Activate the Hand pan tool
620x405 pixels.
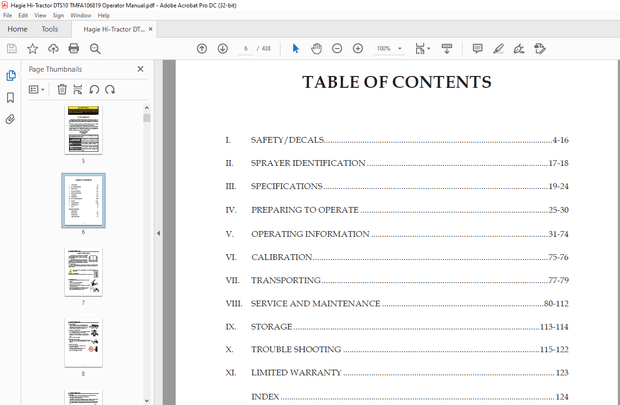click(x=316, y=49)
